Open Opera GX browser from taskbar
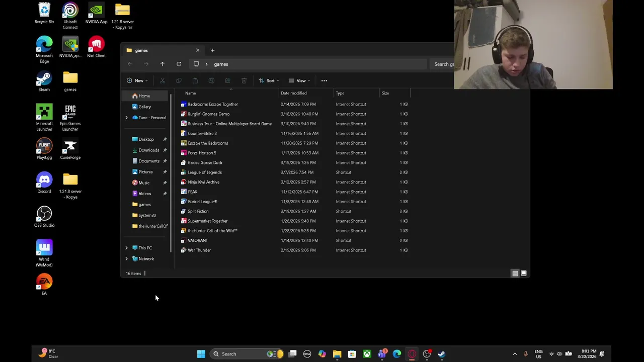This screenshot has width=644, height=362. 412,354
